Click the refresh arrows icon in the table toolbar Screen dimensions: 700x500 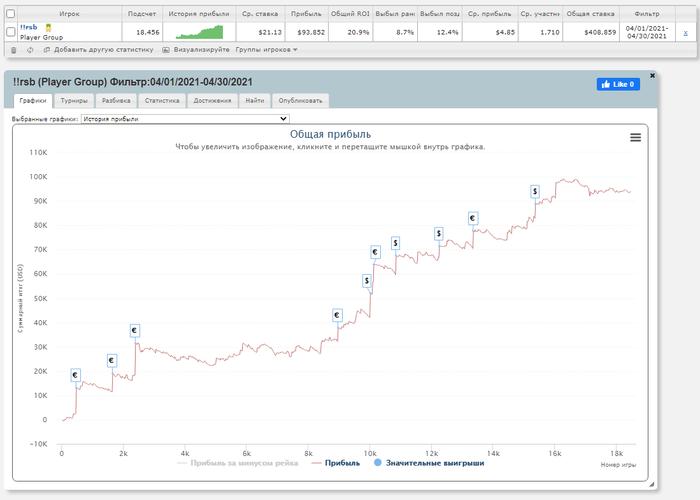(30, 50)
